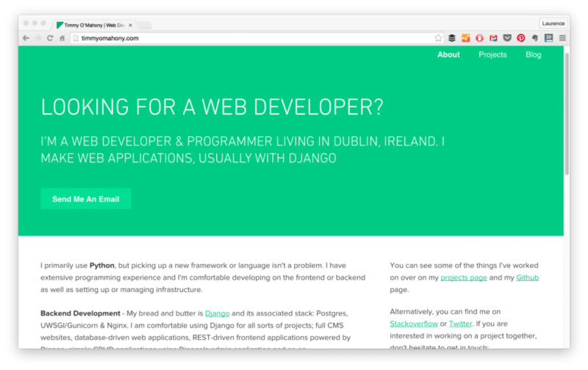Open the Projects navigation item
Screen dimensions: 588x370
pos(492,54)
